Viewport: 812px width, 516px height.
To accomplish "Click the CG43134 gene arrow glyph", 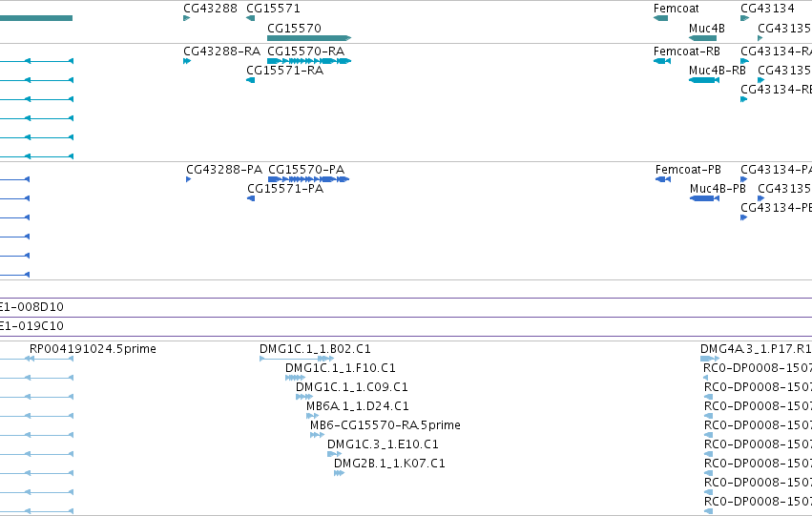I will [x=744, y=18].
